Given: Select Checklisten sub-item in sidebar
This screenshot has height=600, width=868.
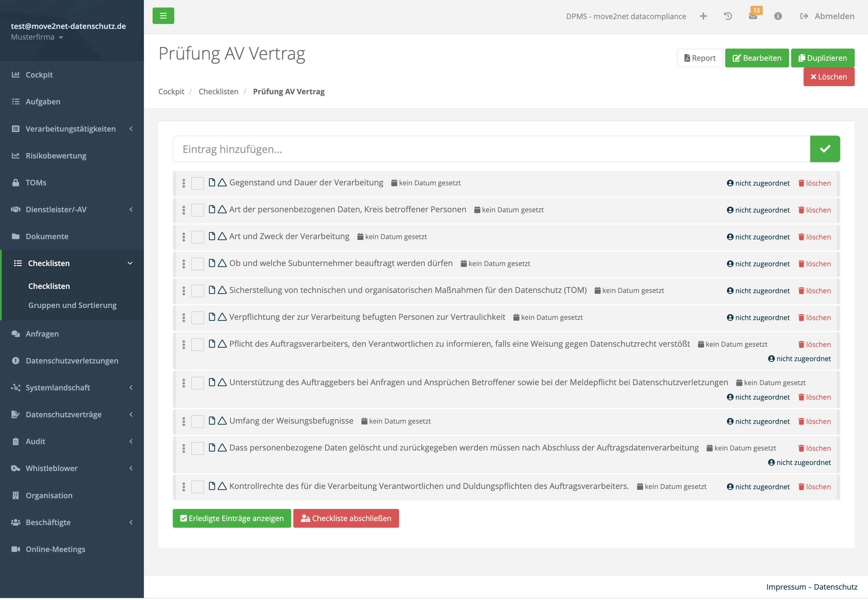Looking at the screenshot, I should 49,286.
